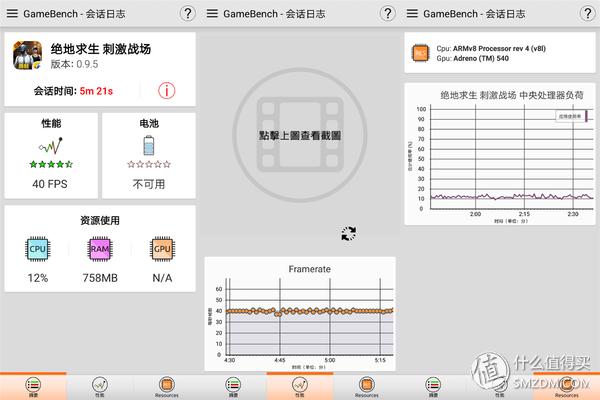Open performance tab in middle panel bottom bar
The height and width of the screenshot is (400, 600).
click(300, 387)
